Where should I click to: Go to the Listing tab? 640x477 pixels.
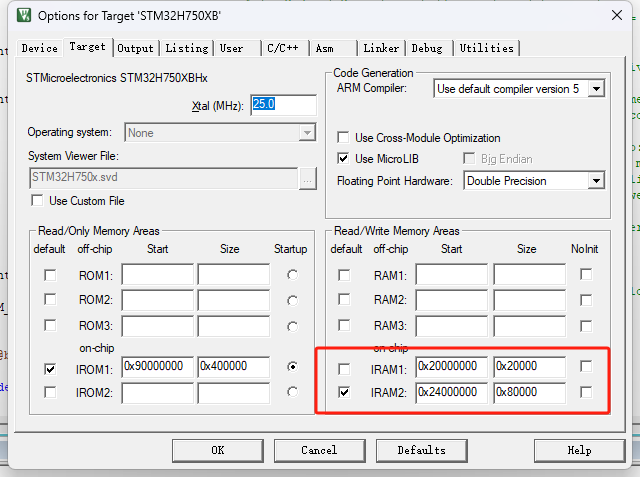187,48
